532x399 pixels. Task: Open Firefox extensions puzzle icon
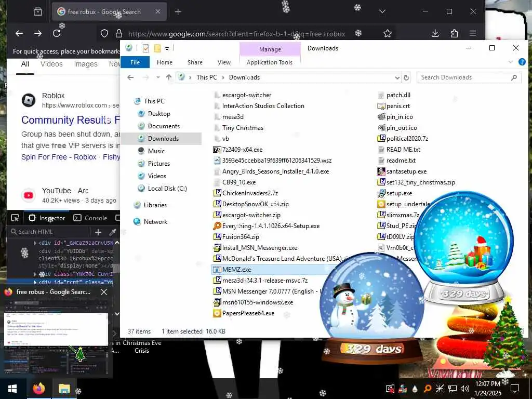pos(454,33)
